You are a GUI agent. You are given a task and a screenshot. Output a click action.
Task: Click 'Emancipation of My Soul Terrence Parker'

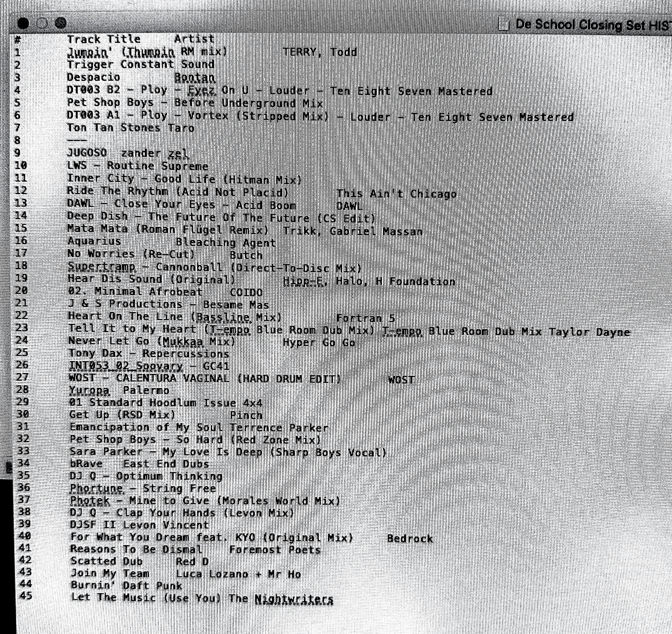199,427
